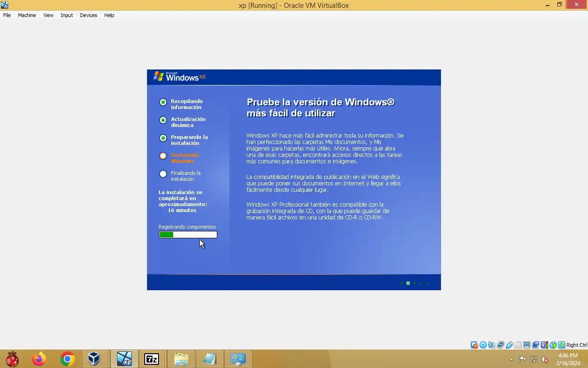Click the active green slide indicator square

coord(408,283)
